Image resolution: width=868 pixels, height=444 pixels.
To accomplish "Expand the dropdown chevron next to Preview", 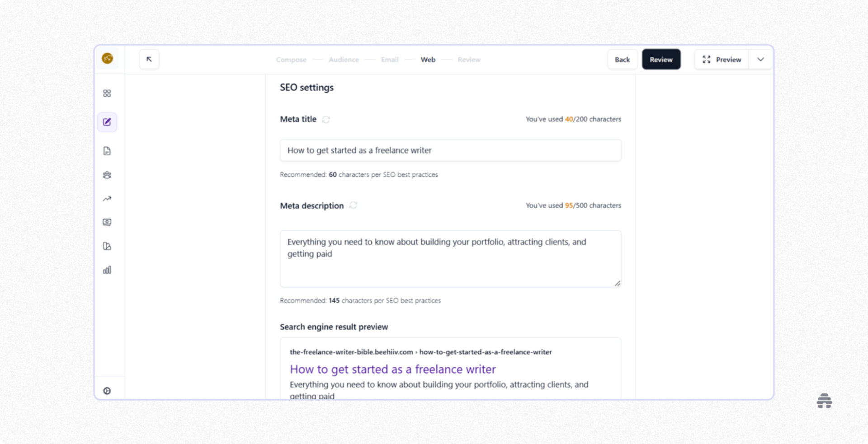I will tap(761, 59).
